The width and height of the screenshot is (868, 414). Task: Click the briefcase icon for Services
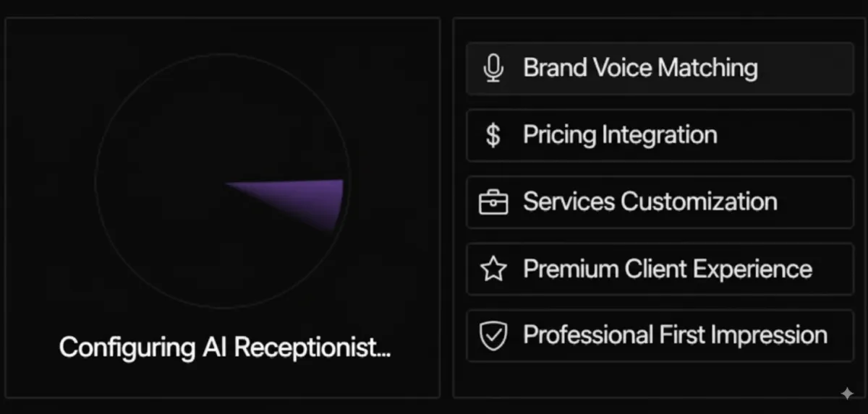493,202
